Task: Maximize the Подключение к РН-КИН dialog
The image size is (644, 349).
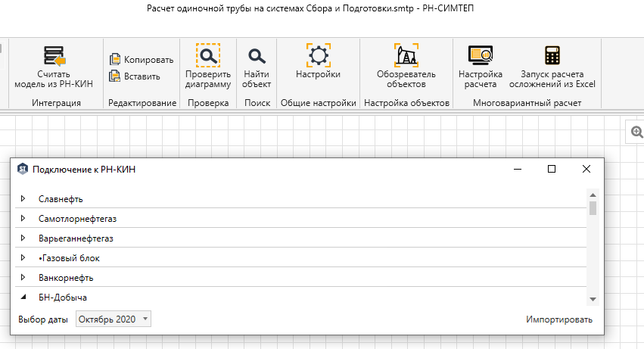Action: tap(552, 169)
